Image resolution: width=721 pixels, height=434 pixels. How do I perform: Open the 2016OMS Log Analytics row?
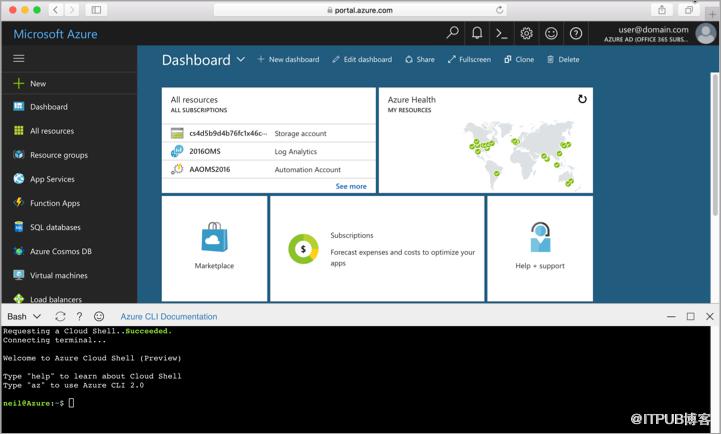[x=269, y=151]
